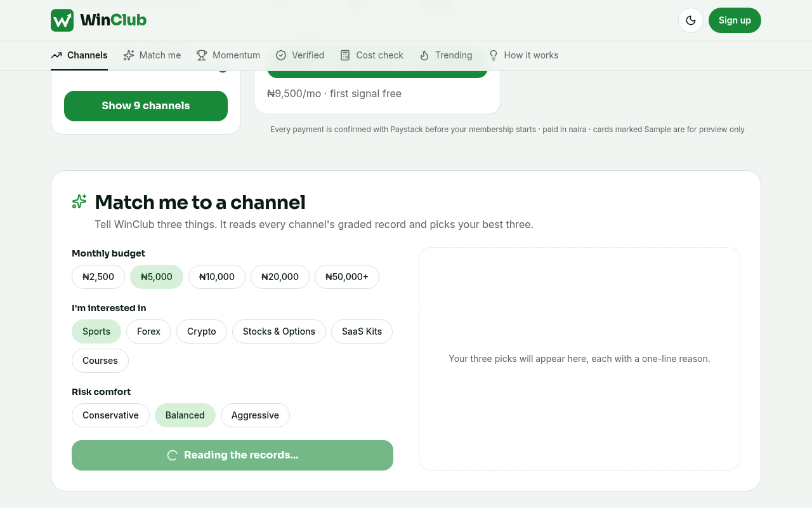Set risk comfort to Conservative
812x508 pixels.
(x=110, y=415)
